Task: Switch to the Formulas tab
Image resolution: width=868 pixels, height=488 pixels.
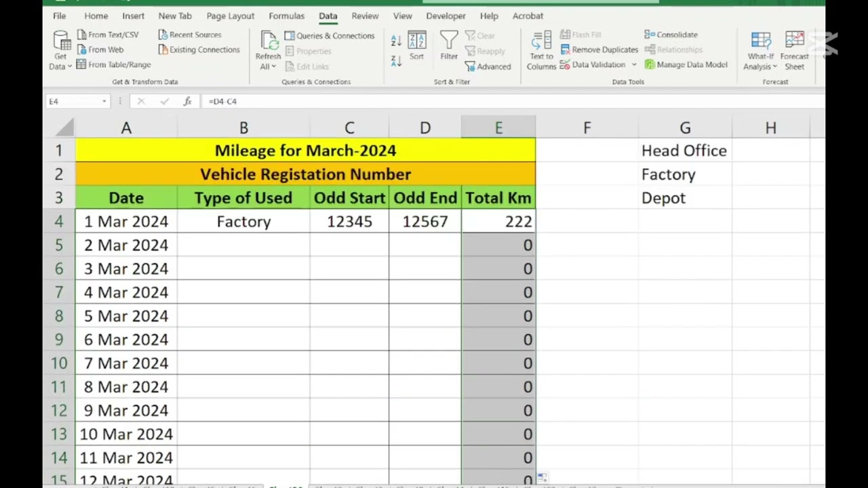Action: (286, 16)
